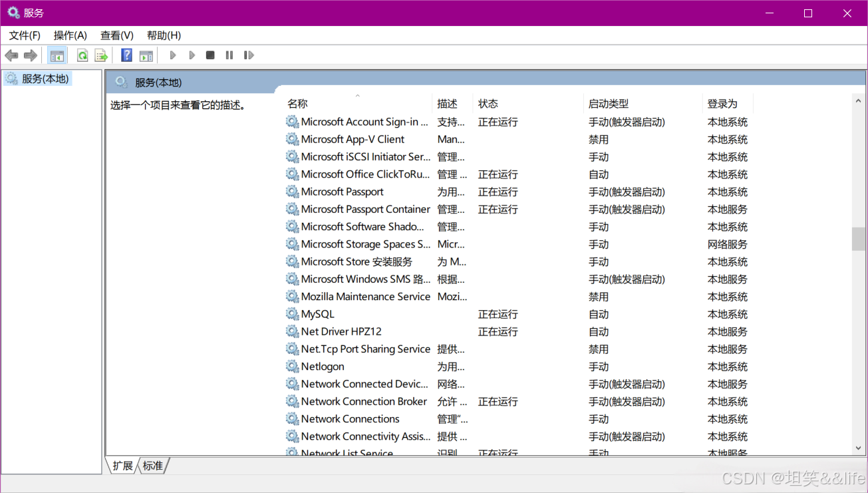Click 禁用 startup type of Mozilla row
Viewport: 868px width, 493px height.
pyautogui.click(x=599, y=297)
